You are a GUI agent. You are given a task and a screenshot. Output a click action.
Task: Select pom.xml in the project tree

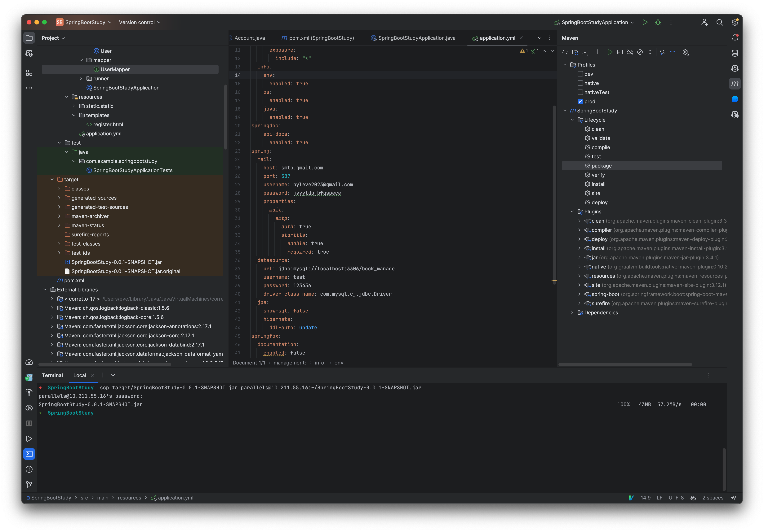tap(74, 280)
